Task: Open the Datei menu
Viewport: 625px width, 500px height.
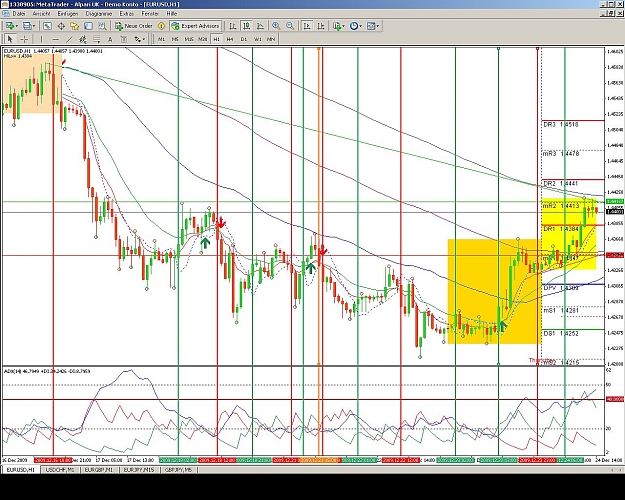Action: [18, 14]
